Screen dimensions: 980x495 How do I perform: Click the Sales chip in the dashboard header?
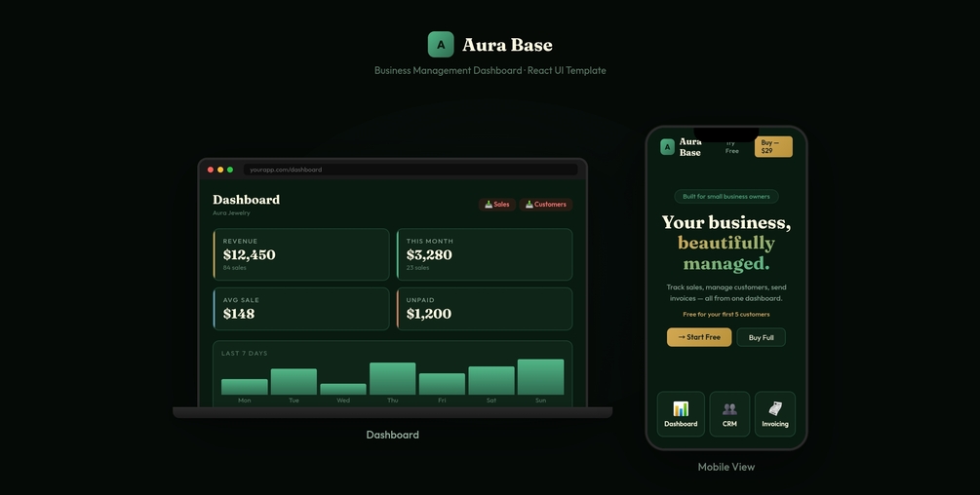(x=497, y=204)
